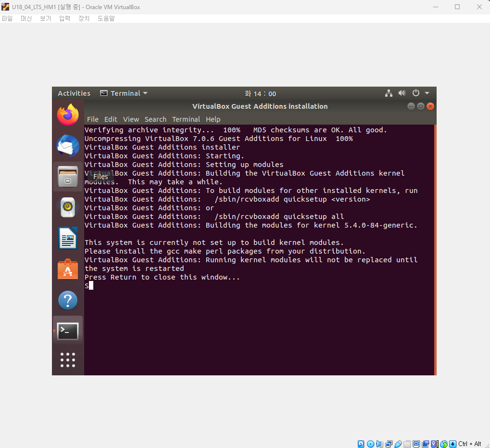Click the Activities button
This screenshot has width=490, height=448.
74,93
